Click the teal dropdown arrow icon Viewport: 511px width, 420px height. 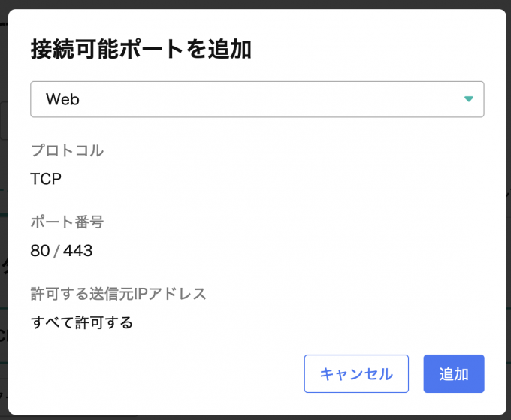click(468, 99)
